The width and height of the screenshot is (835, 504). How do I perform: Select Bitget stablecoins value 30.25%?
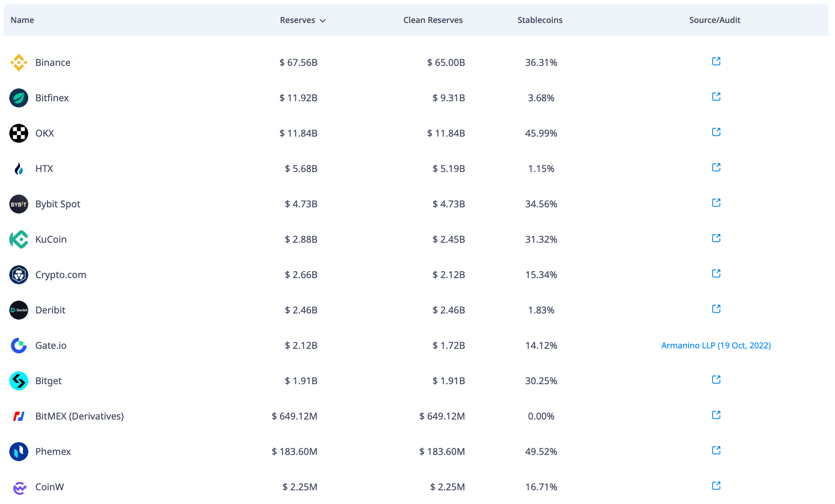click(541, 381)
